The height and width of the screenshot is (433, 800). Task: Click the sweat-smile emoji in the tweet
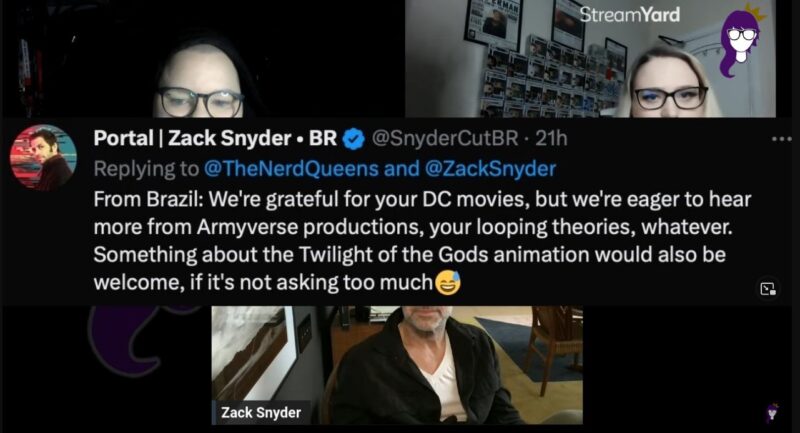(x=447, y=283)
